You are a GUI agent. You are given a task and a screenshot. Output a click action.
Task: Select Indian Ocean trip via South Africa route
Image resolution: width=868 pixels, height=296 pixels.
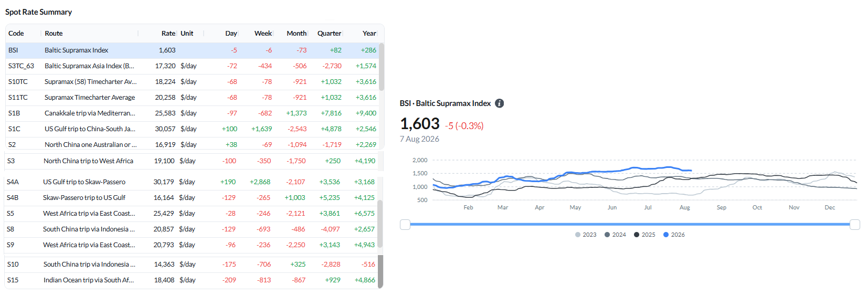(89, 280)
